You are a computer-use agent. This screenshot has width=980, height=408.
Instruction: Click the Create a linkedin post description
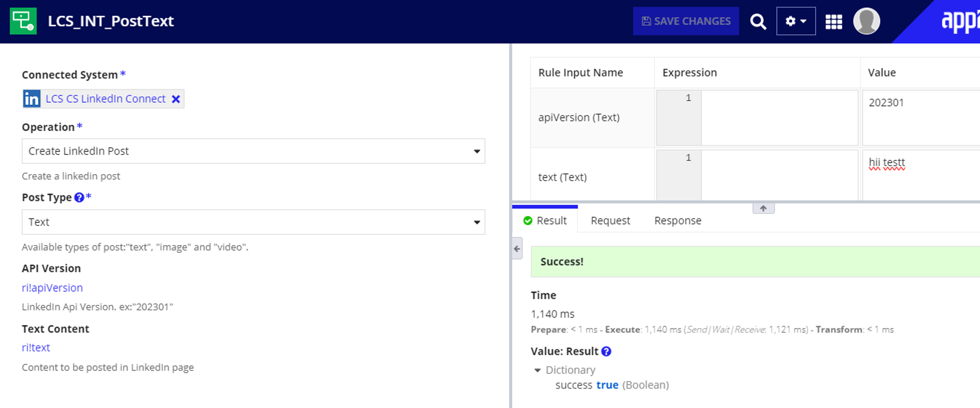[71, 176]
